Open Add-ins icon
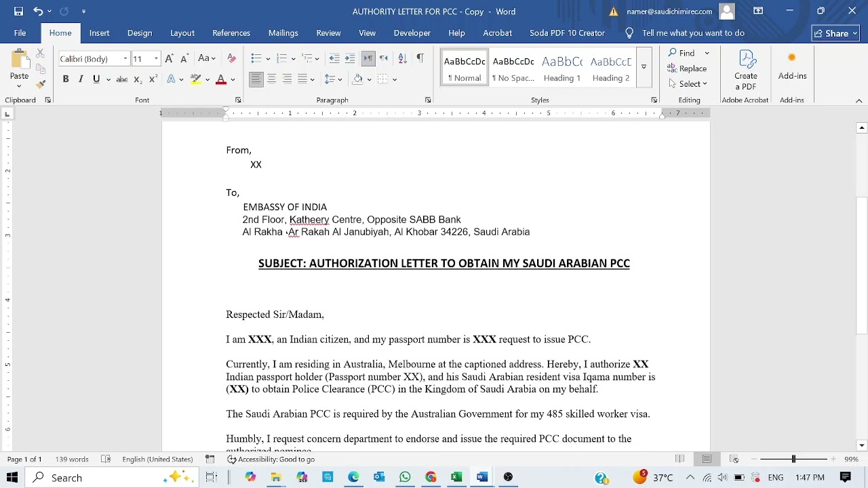Screen dimensions: 868x488 click(x=792, y=65)
